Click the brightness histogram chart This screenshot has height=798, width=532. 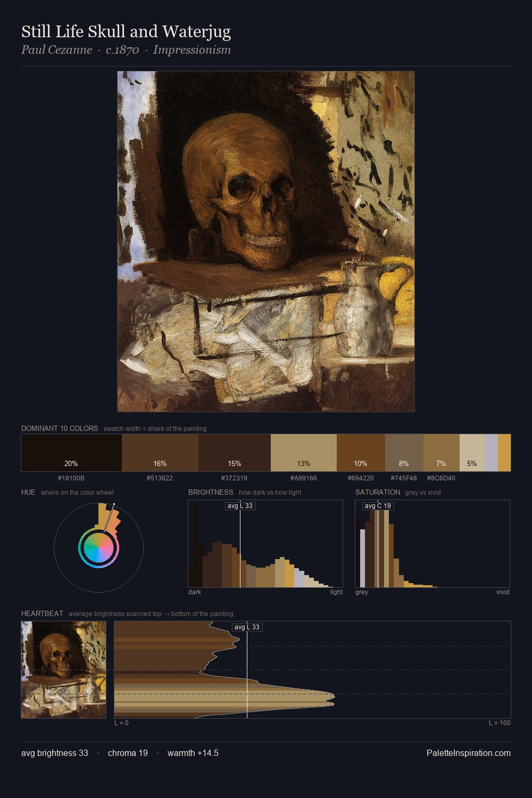point(265,544)
